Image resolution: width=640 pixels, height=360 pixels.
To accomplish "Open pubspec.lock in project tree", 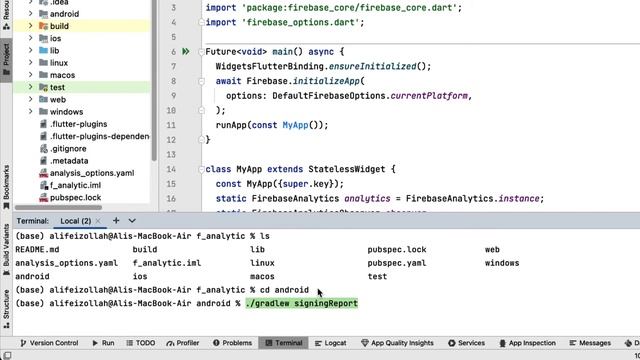I will [x=75, y=198].
